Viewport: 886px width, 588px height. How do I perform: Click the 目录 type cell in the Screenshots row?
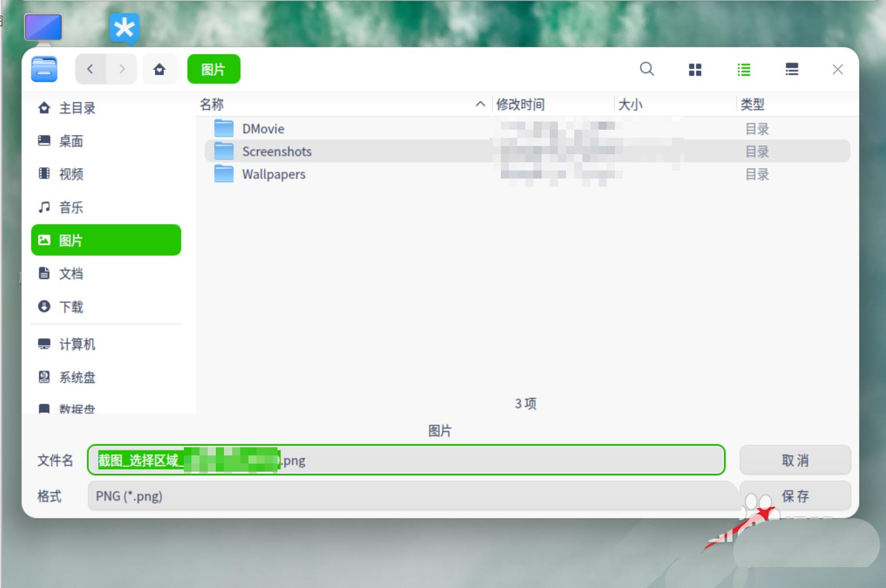[757, 151]
